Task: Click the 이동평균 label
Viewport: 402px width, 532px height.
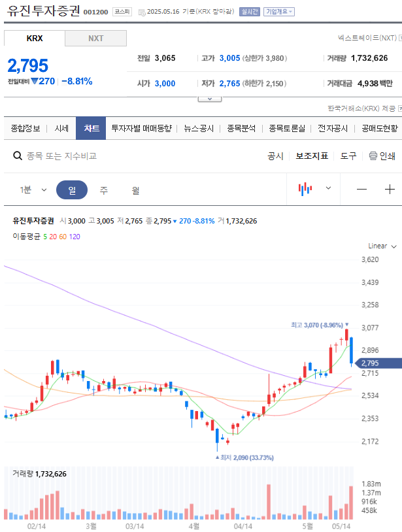Action: tap(26, 237)
